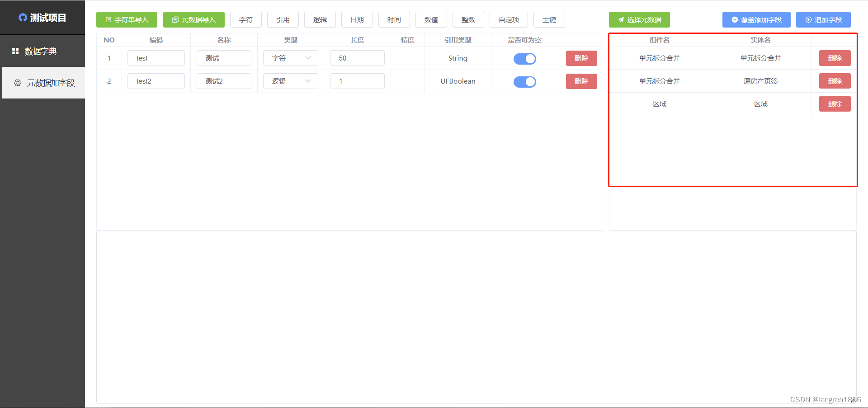Click the String cell under 引用类型

[x=458, y=58]
